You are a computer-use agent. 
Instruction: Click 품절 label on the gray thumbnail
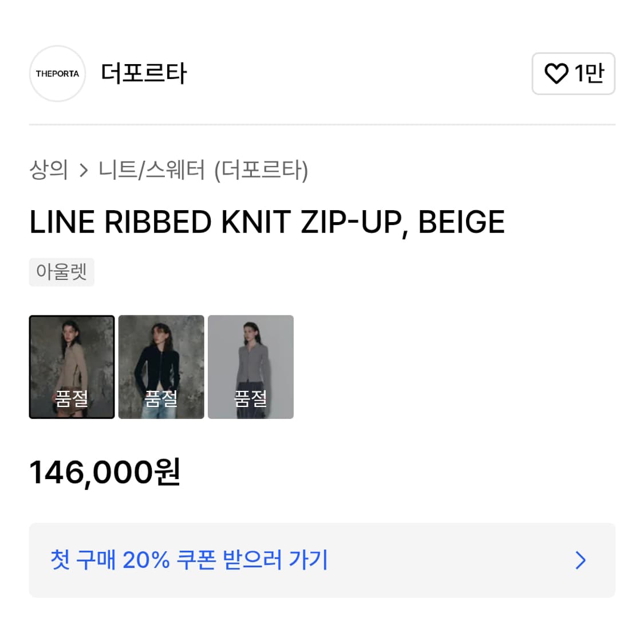251,398
